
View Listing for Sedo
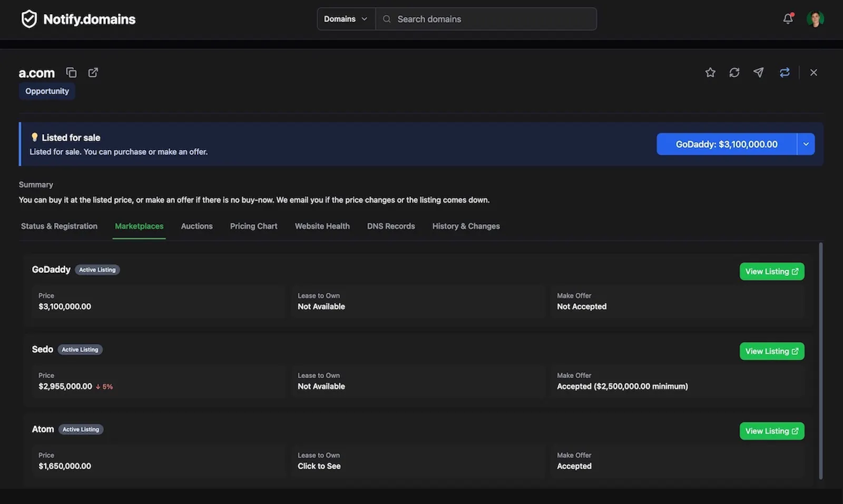pyautogui.click(x=772, y=351)
